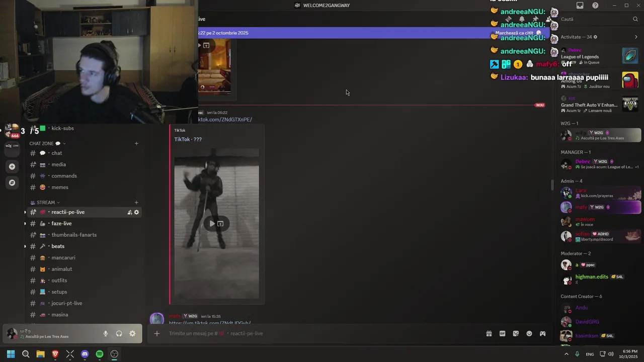Click the TikTok - ??? embed title

tap(188, 139)
